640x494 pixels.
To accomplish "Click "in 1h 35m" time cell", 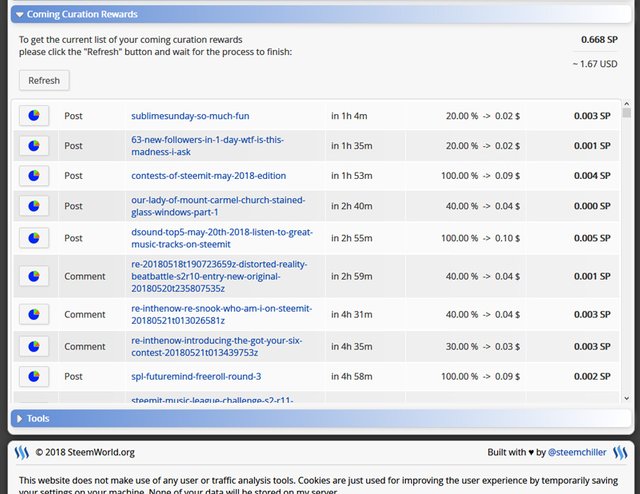I will click(x=351, y=146).
